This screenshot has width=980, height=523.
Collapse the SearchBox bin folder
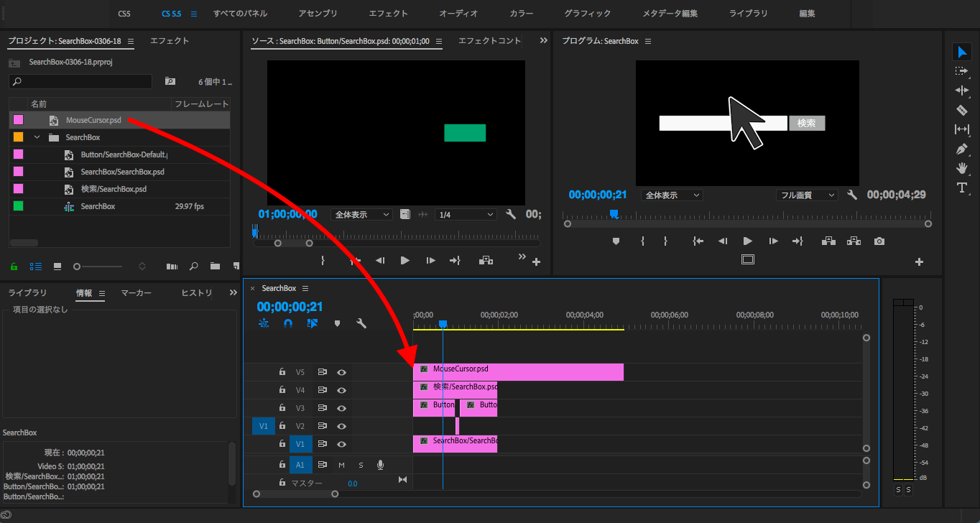(37, 137)
